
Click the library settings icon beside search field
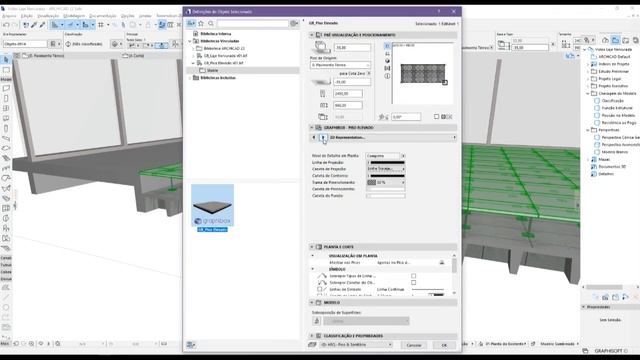tap(294, 24)
